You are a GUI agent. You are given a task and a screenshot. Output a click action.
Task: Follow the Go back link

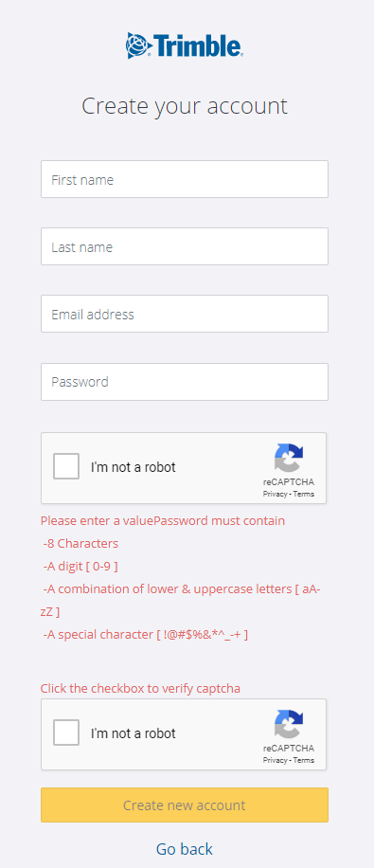tap(185, 849)
